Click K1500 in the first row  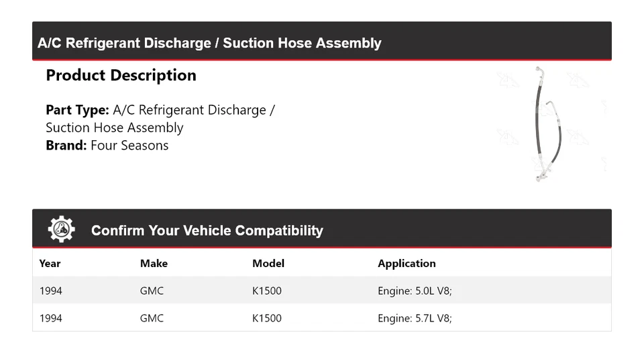[x=266, y=291]
